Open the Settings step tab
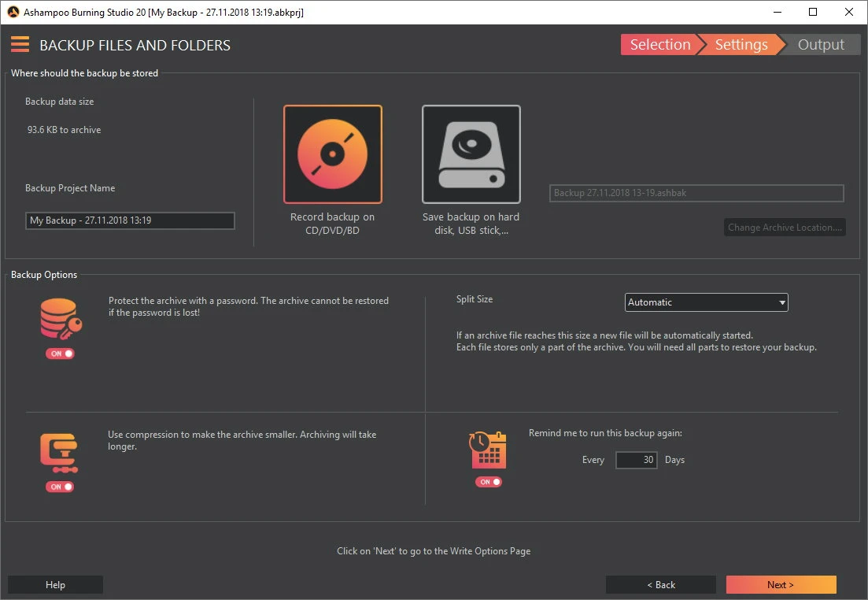The height and width of the screenshot is (600, 868). pos(741,45)
